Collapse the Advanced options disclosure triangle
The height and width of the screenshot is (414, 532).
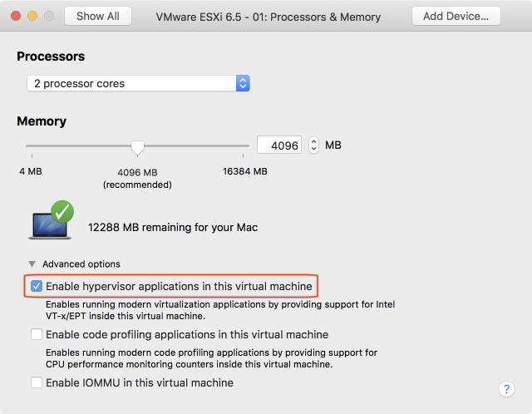32,264
